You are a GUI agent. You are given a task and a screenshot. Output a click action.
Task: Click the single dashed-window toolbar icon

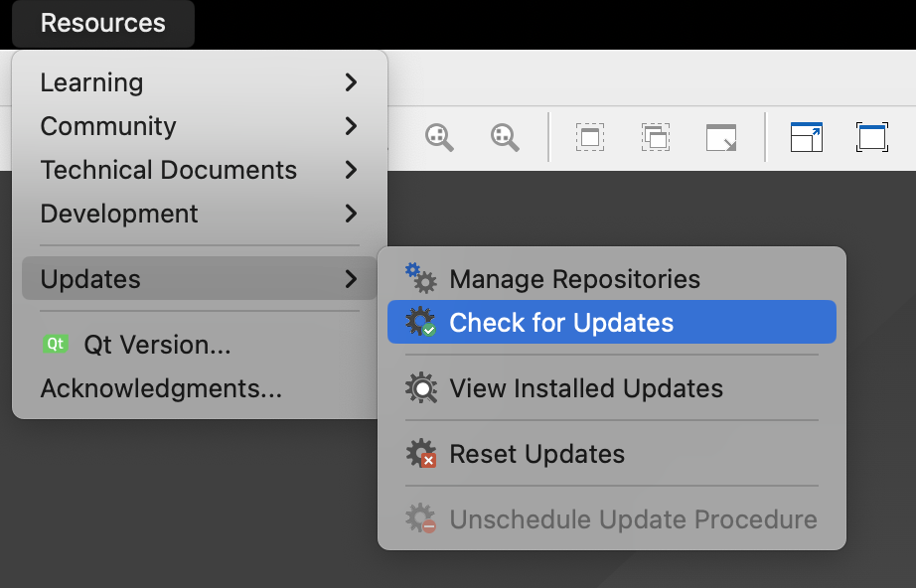coord(590,137)
